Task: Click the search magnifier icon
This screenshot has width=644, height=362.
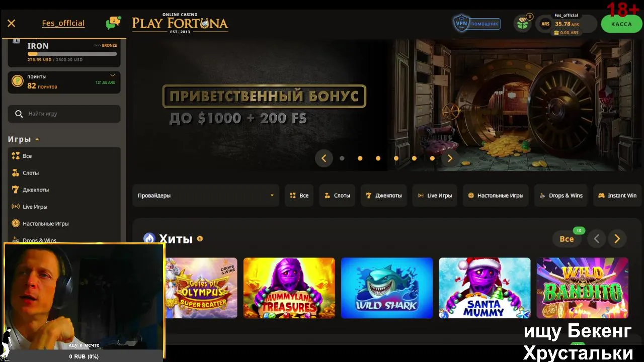Action: pyautogui.click(x=19, y=114)
